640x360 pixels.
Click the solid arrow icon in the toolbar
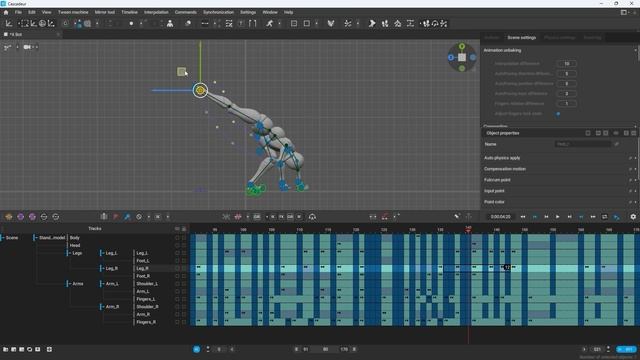coord(372,24)
